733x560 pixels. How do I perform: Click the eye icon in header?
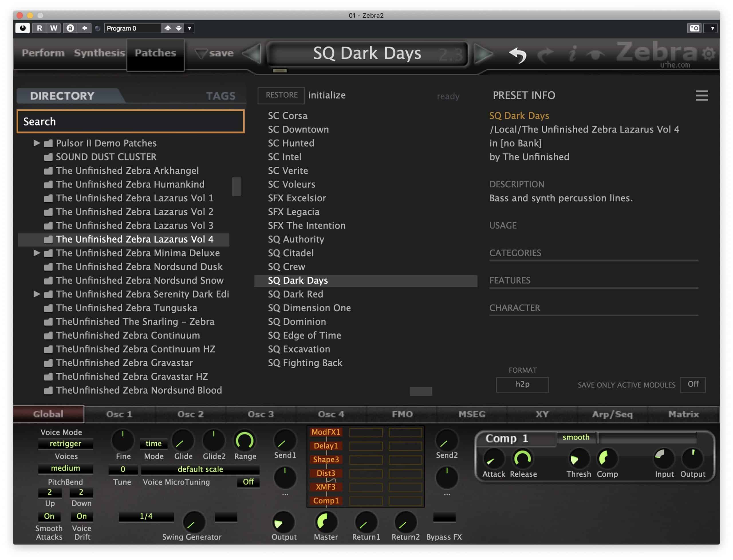[x=595, y=55]
